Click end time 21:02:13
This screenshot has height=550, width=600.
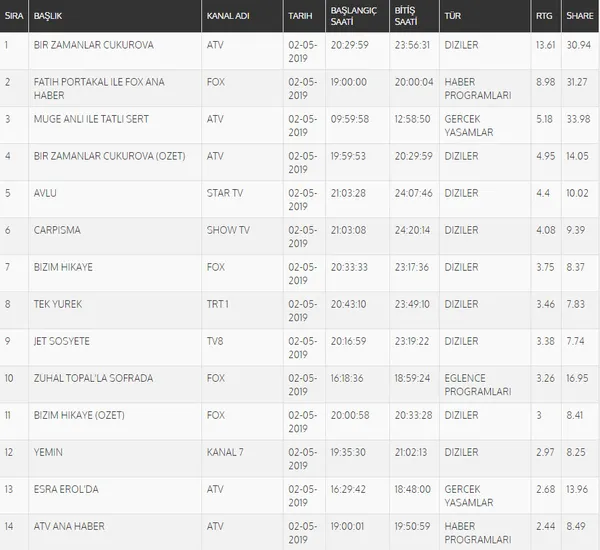click(411, 452)
